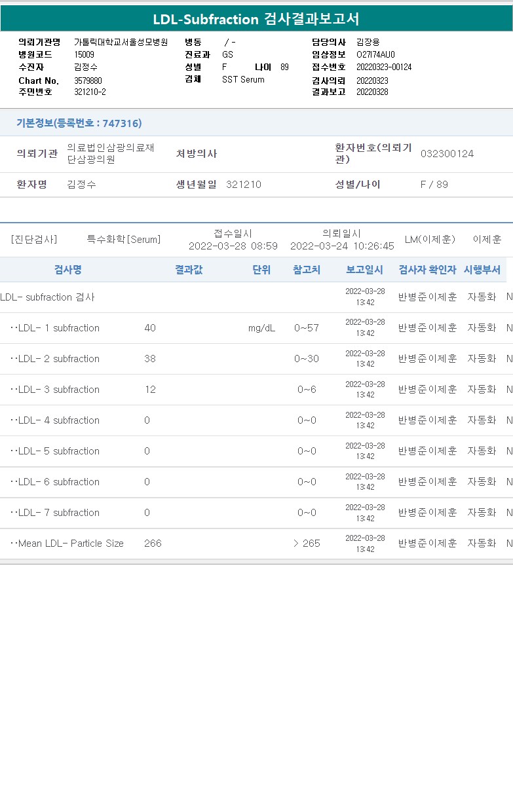Click Chart No. value 3579880

(88, 81)
